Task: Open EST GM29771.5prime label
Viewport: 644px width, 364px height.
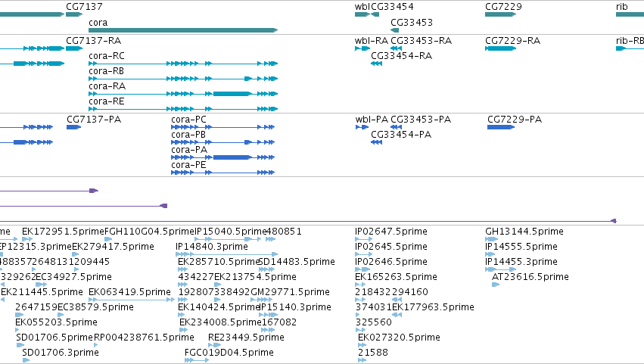Action: click(x=290, y=293)
